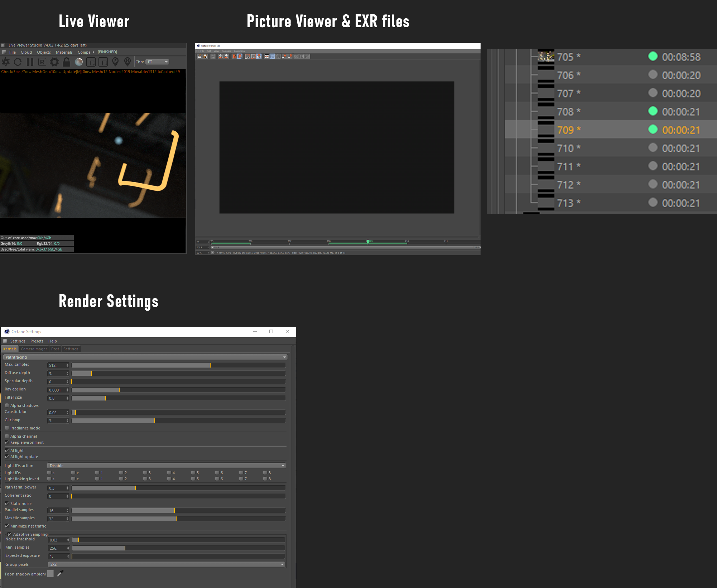Click the Max. samples slider bar
Viewport: 717px width, 588px height.
click(x=178, y=365)
